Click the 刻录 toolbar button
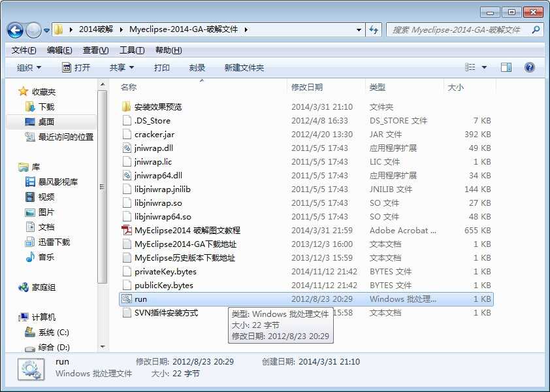This screenshot has width=550, height=392. 197,67
